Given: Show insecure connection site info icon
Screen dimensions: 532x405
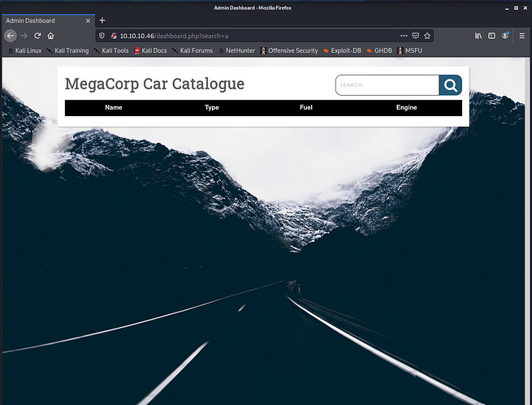Looking at the screenshot, I should [x=114, y=36].
